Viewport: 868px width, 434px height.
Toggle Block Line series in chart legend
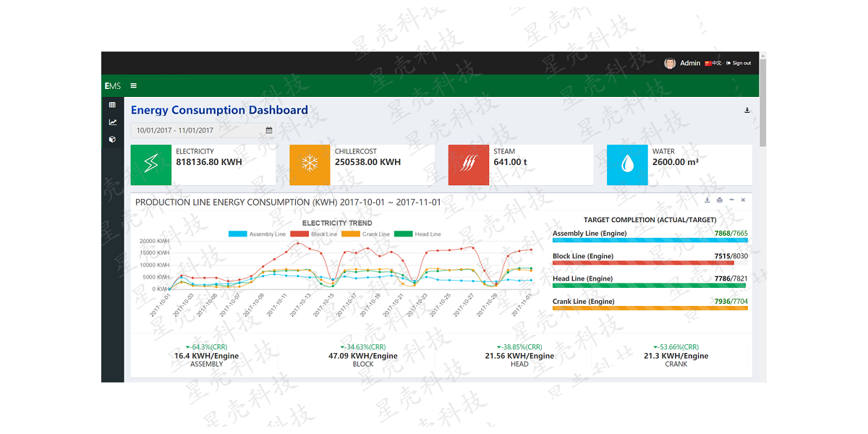[x=313, y=234]
